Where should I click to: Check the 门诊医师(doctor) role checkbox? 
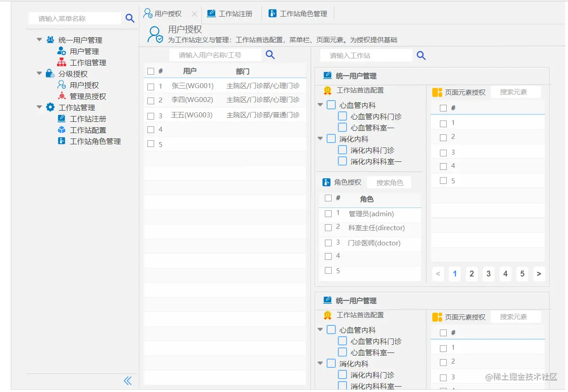[328, 243]
